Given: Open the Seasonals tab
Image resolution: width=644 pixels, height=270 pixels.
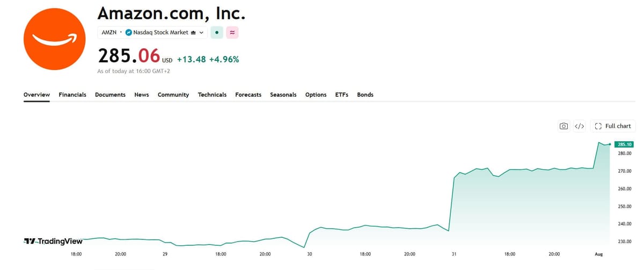Looking at the screenshot, I should [x=283, y=94].
